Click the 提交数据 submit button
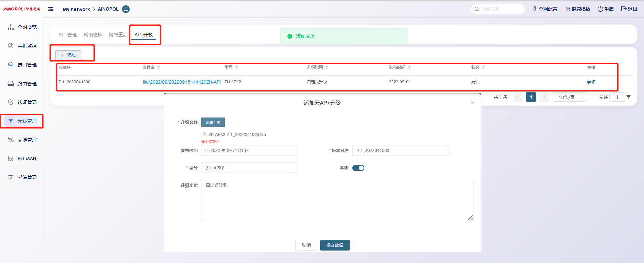 coord(334,245)
